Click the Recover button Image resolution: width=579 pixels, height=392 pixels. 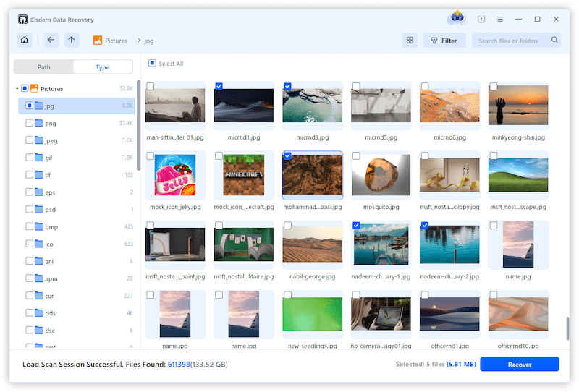[x=519, y=364]
